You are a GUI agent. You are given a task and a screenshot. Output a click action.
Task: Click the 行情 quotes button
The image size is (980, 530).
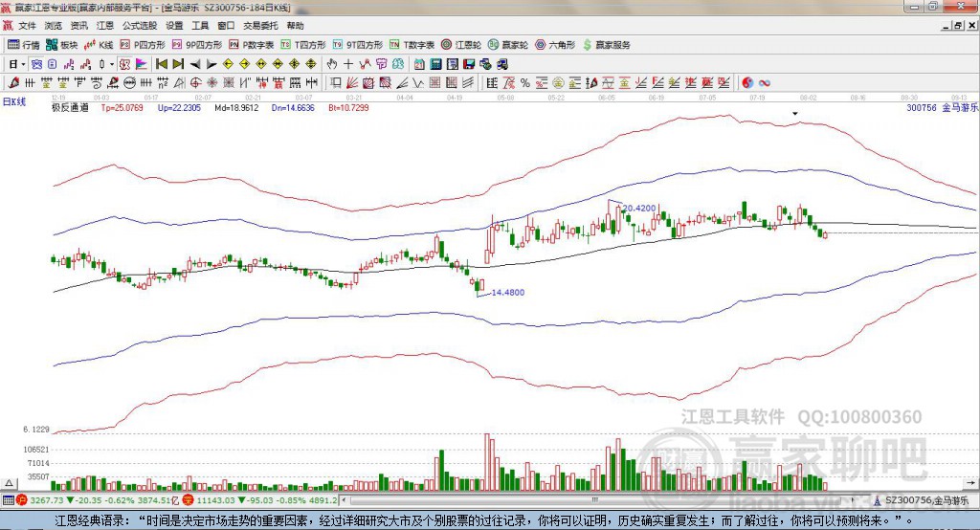(23, 45)
